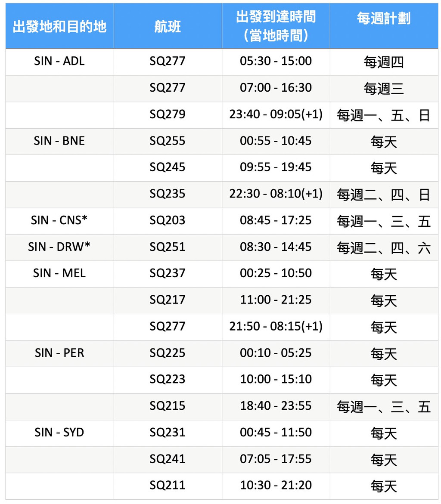
Task: Select the SIN - CNS* route cell
Action: 59,221
